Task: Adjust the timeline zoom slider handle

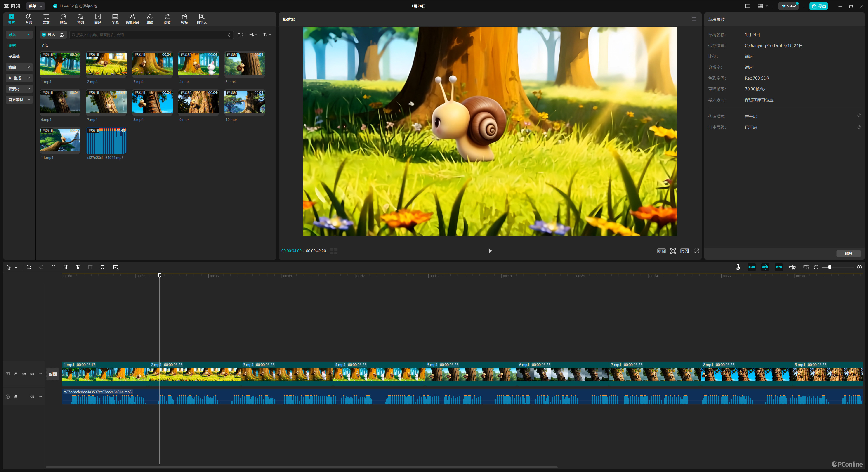Action: tap(829, 267)
